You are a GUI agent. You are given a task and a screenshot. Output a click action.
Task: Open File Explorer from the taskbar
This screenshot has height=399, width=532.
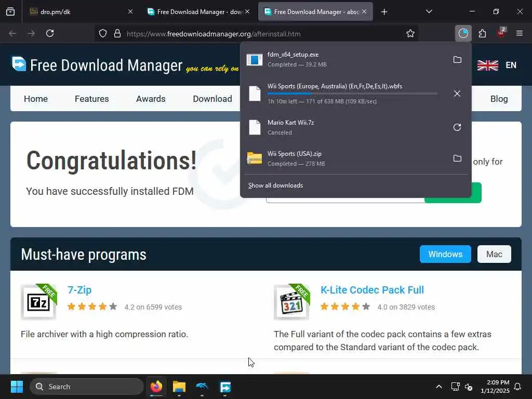point(179,387)
